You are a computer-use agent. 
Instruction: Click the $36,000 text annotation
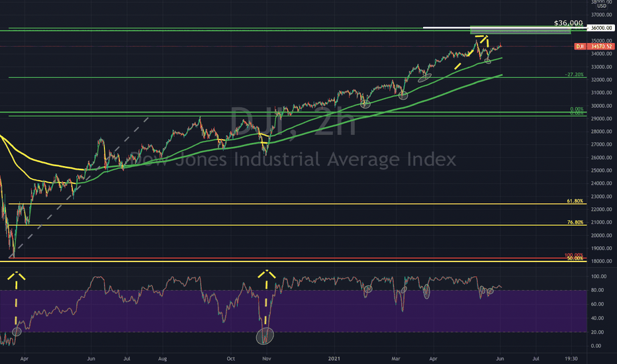tap(568, 23)
